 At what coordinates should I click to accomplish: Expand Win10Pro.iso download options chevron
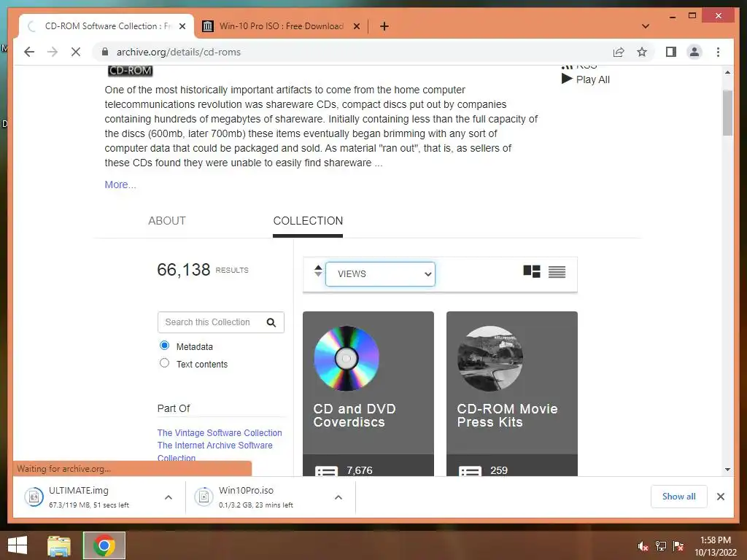pos(338,497)
